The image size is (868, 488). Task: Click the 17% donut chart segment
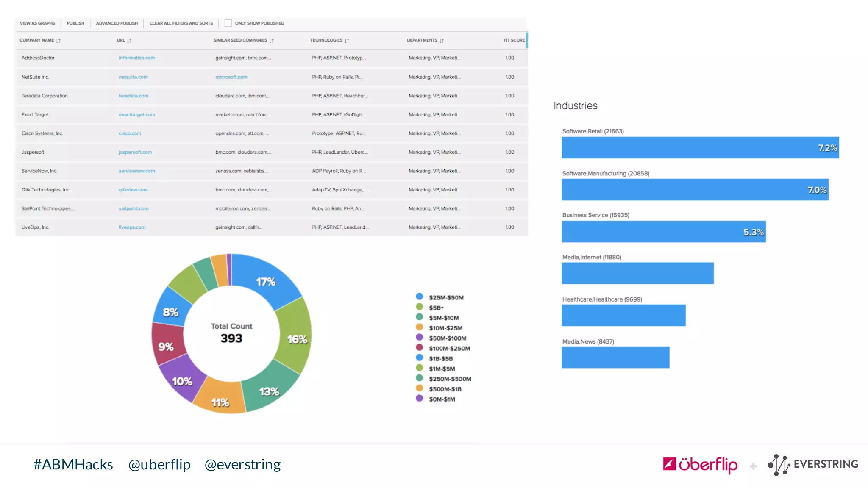pyautogui.click(x=266, y=282)
